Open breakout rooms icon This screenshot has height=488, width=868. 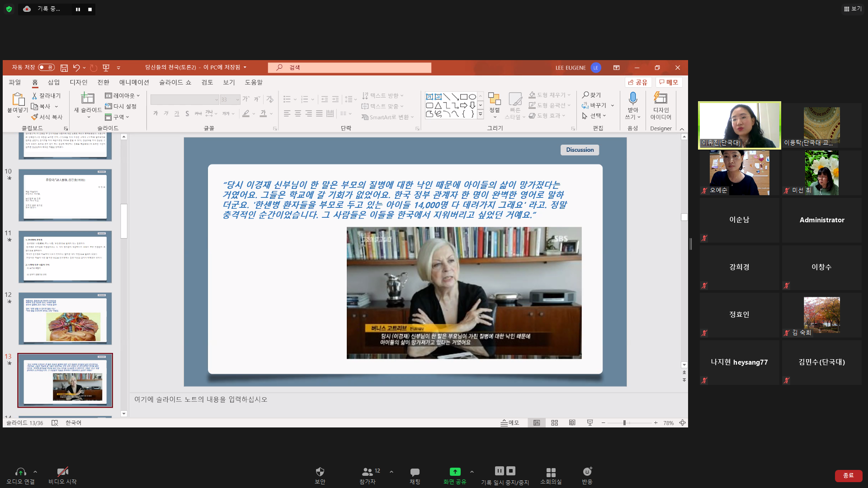551,472
